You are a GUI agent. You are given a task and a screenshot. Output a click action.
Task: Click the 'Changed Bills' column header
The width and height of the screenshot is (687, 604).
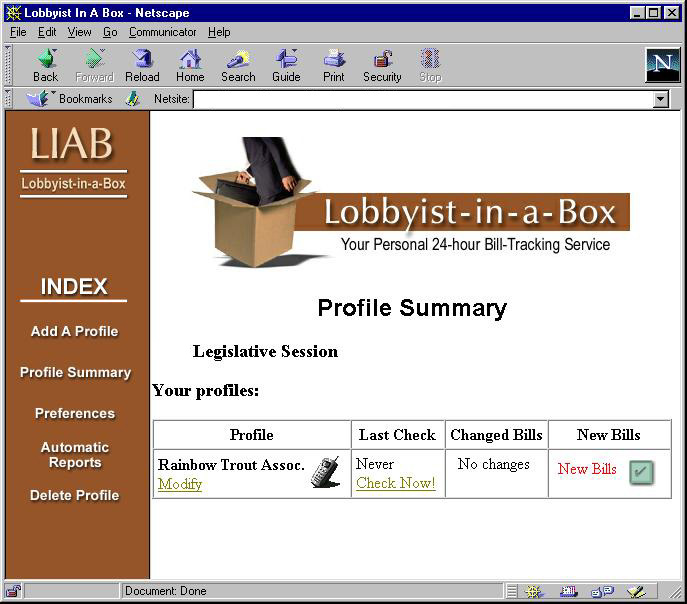(496, 434)
